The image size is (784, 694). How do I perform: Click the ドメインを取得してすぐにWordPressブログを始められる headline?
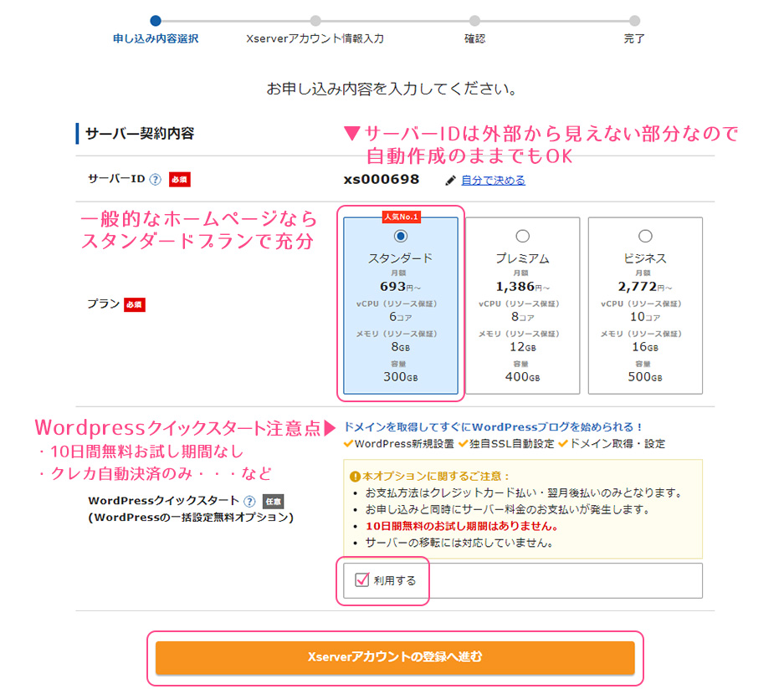click(x=493, y=427)
